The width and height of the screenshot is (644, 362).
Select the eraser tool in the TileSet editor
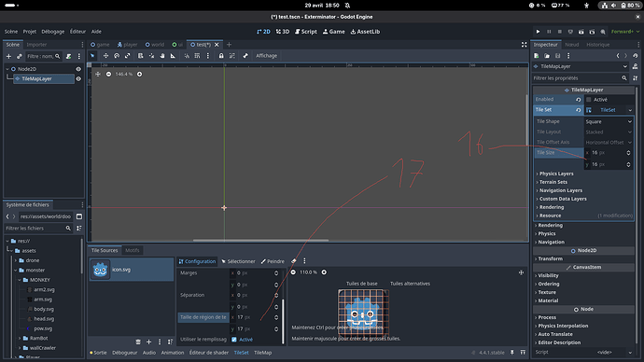tap(294, 261)
